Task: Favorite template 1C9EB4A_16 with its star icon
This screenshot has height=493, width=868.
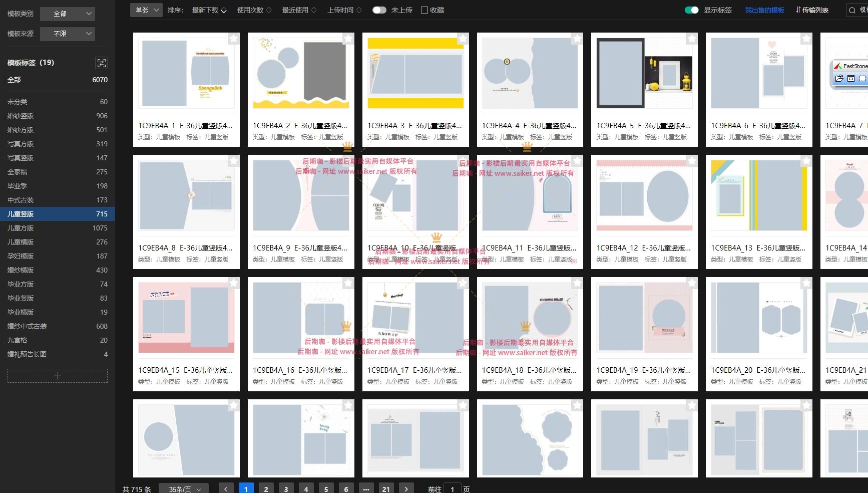Action: click(348, 283)
